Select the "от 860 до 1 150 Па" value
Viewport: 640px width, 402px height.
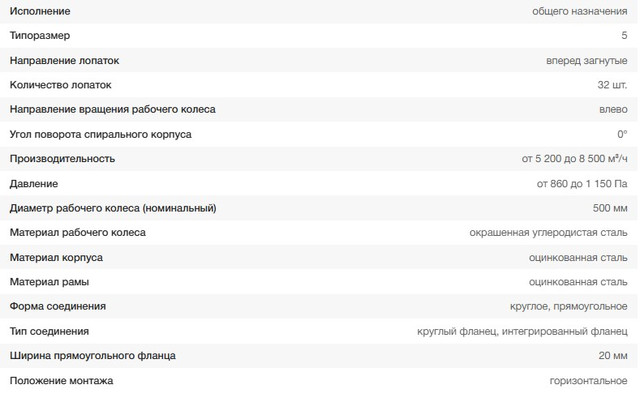click(x=582, y=184)
